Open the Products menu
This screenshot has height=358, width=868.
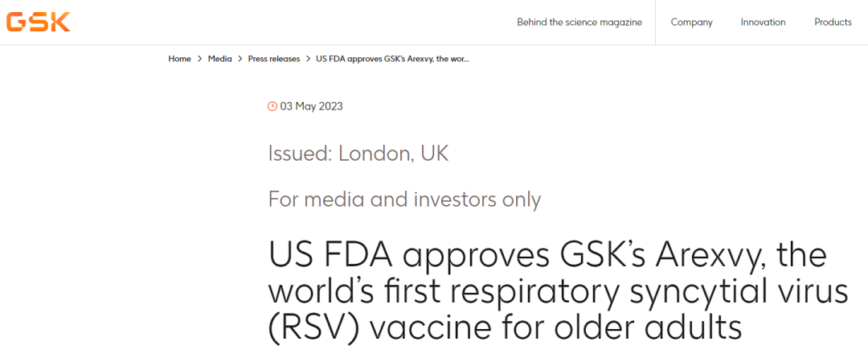pyautogui.click(x=833, y=22)
